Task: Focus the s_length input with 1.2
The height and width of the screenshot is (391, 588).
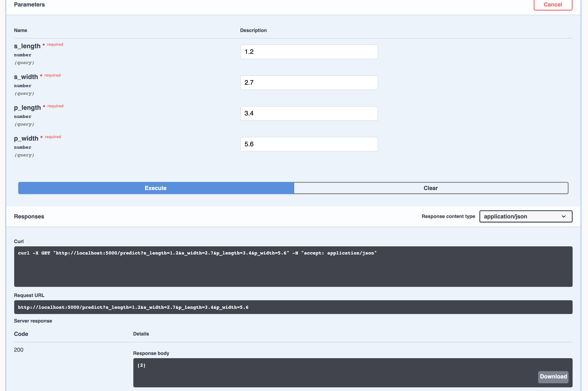Action: [x=309, y=52]
